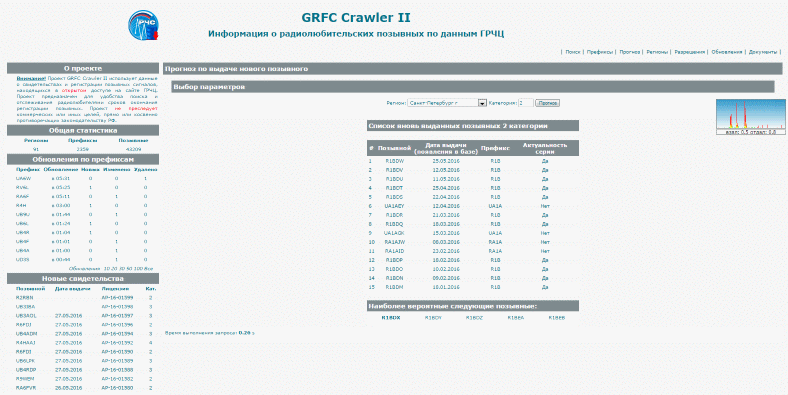Viewport: 788px width, 395px height.
Task: Click the round GRFC logo icon
Action: (143, 25)
